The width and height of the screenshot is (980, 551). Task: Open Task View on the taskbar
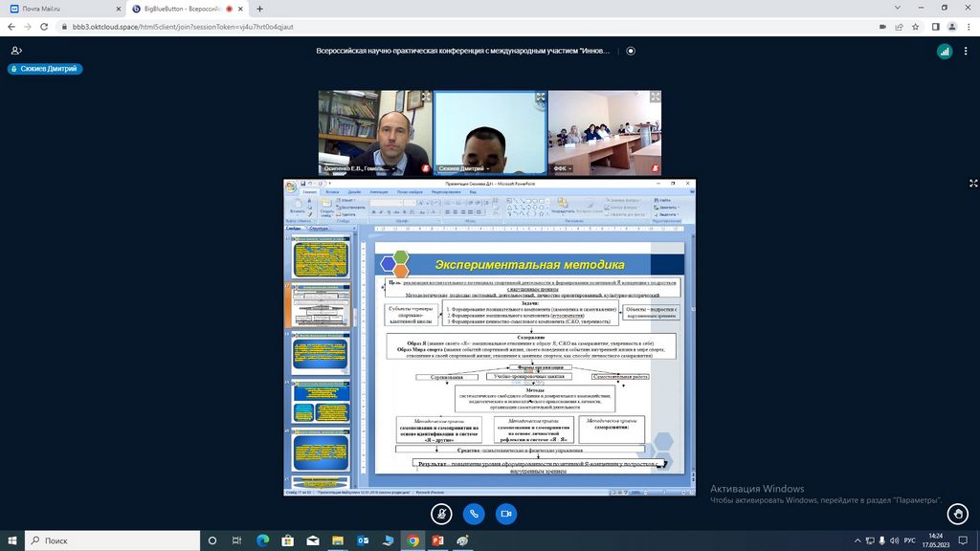237,540
